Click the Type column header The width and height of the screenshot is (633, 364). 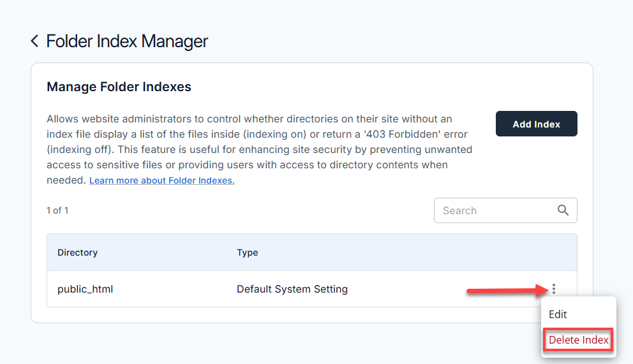pos(248,252)
